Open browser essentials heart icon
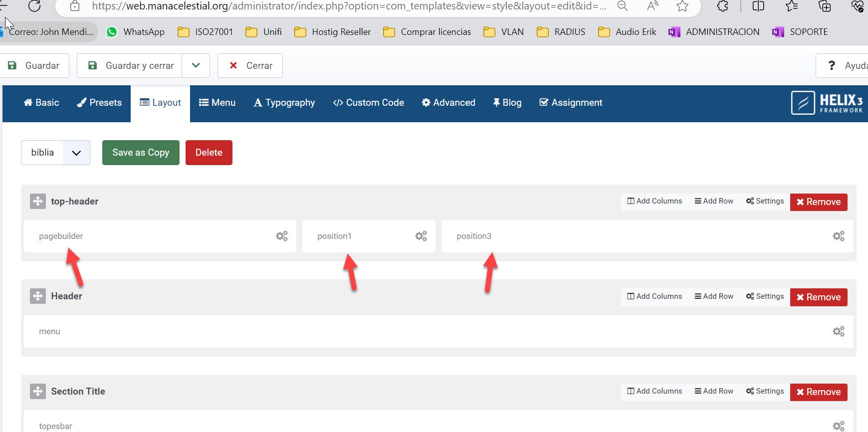The image size is (868, 432). pyautogui.click(x=858, y=6)
